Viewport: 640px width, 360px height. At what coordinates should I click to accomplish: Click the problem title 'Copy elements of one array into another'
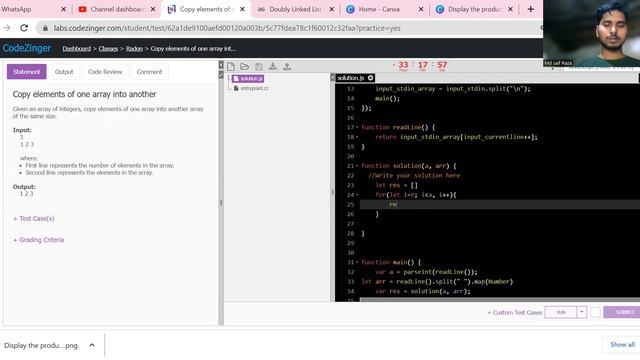tap(84, 94)
